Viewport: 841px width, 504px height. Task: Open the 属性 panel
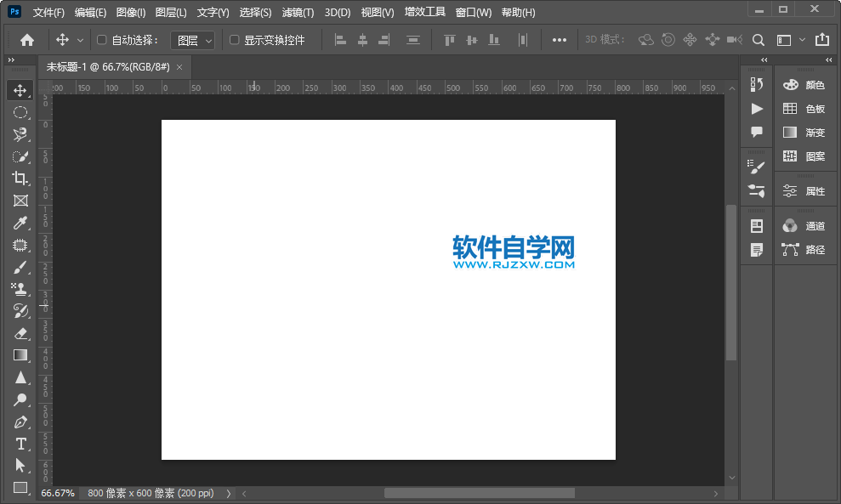(809, 190)
